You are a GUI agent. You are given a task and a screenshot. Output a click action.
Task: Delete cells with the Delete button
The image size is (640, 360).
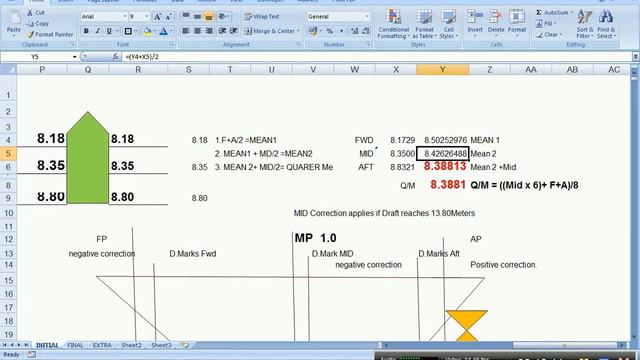(496, 24)
